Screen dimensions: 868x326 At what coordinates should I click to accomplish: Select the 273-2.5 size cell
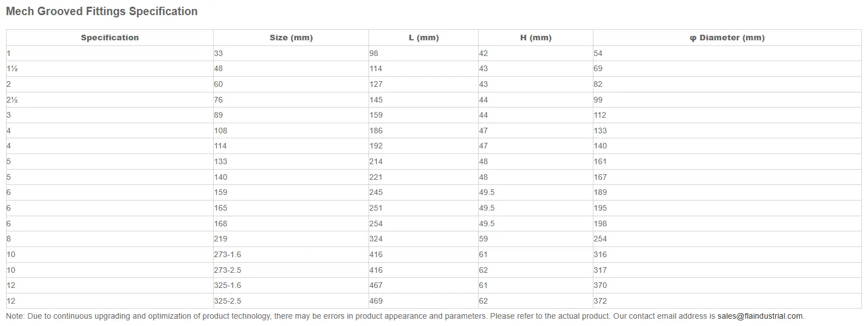coord(291,270)
